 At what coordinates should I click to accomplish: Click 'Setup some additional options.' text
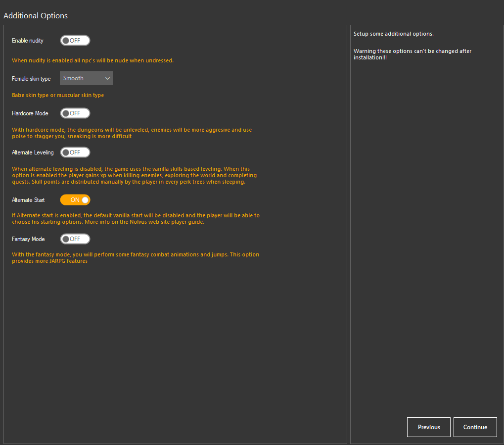(x=393, y=34)
